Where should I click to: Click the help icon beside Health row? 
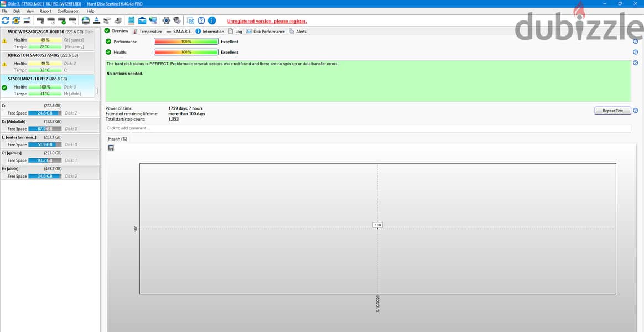[x=635, y=52]
